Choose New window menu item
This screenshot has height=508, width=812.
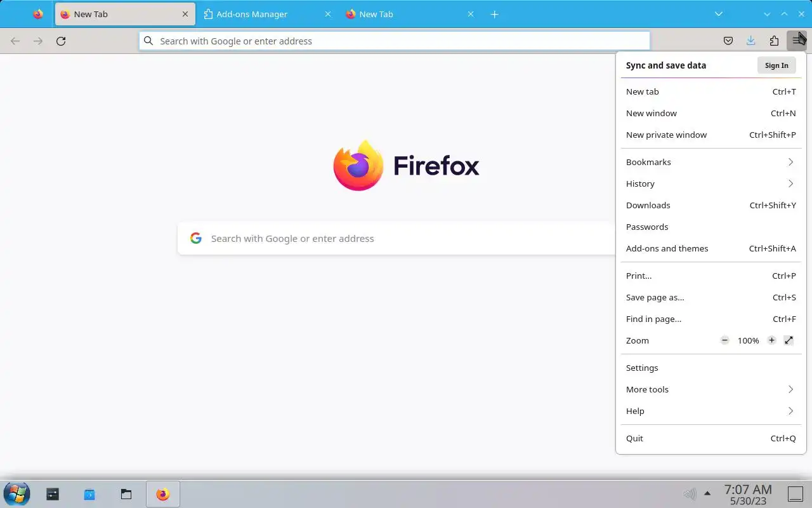[711, 113]
